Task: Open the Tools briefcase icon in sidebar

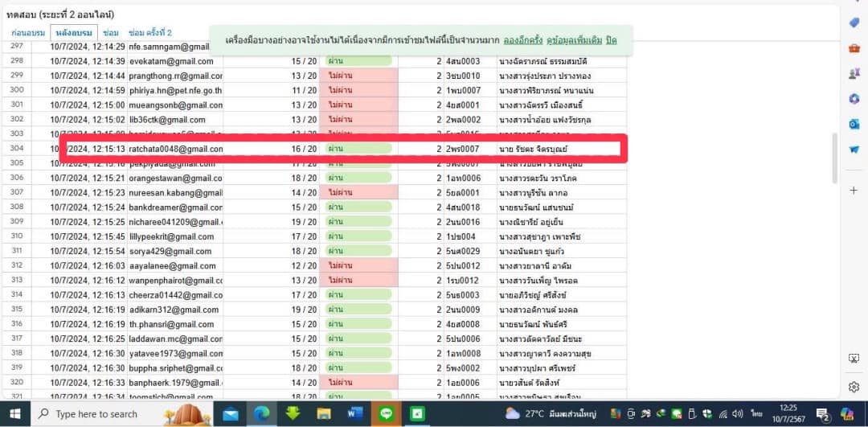Action: (x=854, y=47)
